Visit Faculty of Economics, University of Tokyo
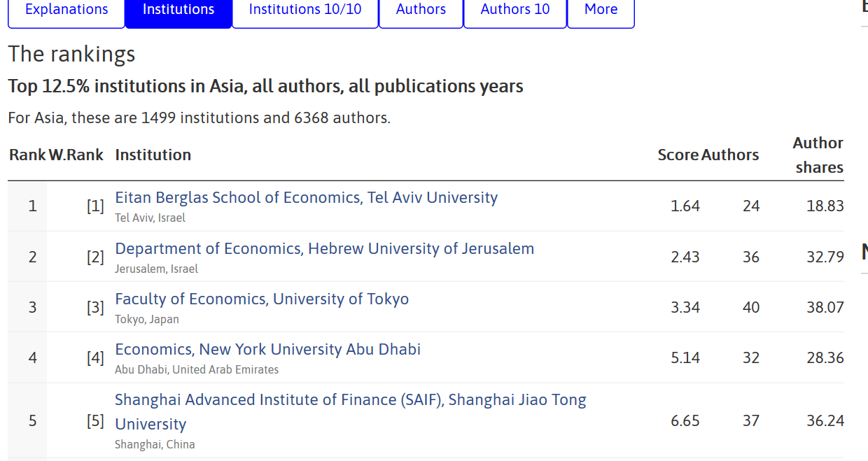 262,299
